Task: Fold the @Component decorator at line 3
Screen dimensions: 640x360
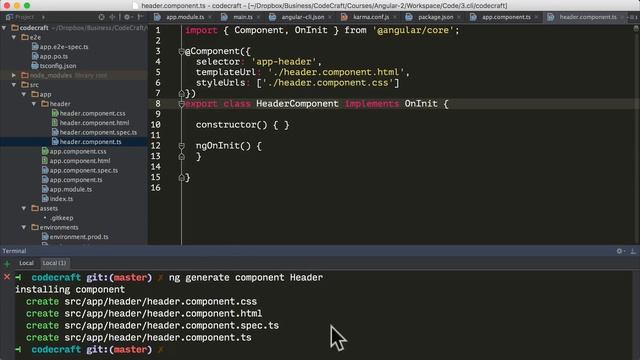Action: coord(181,51)
